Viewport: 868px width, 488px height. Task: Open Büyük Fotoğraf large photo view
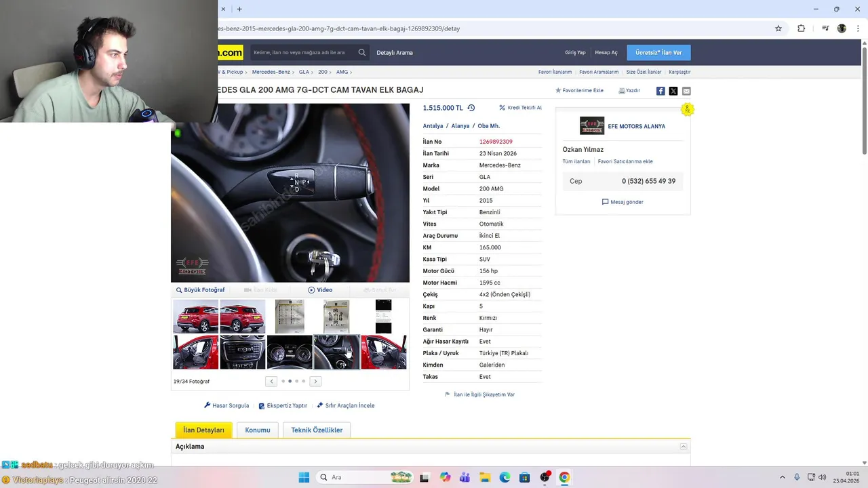200,290
